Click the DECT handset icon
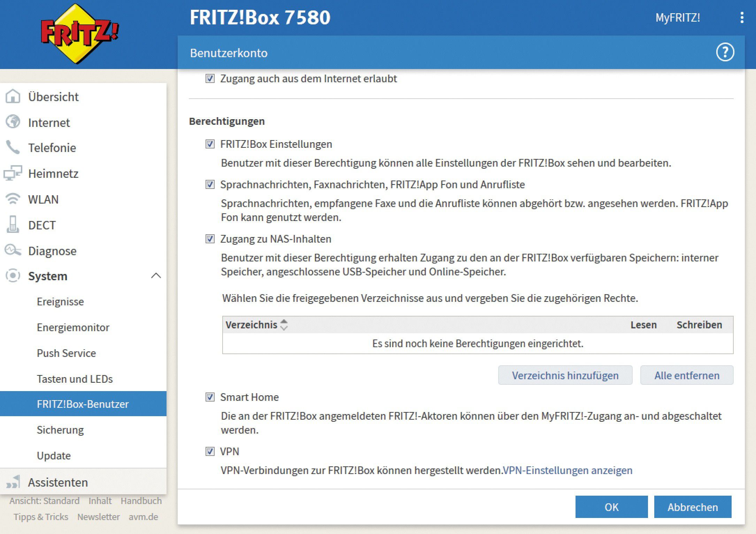The image size is (756, 534). (13, 225)
